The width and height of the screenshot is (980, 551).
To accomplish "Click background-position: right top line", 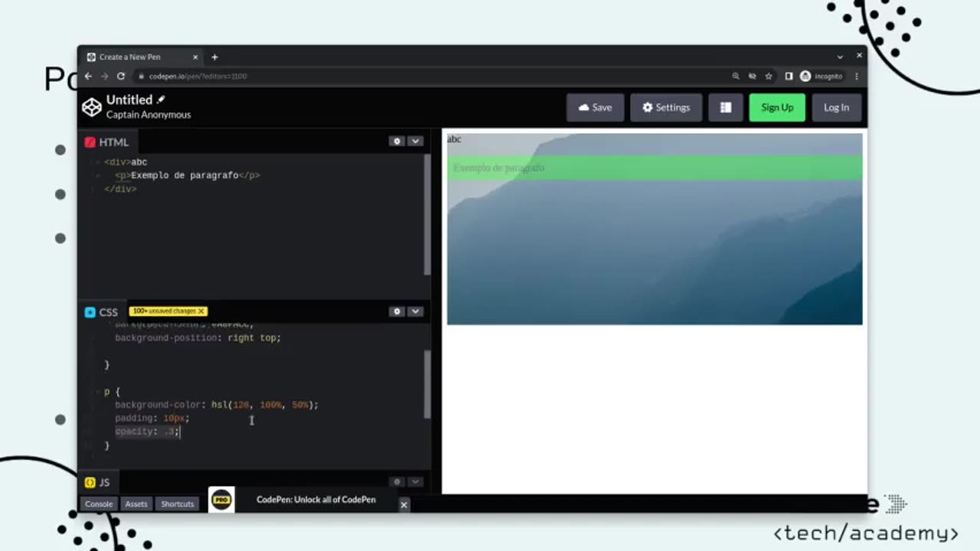I will 198,337.
